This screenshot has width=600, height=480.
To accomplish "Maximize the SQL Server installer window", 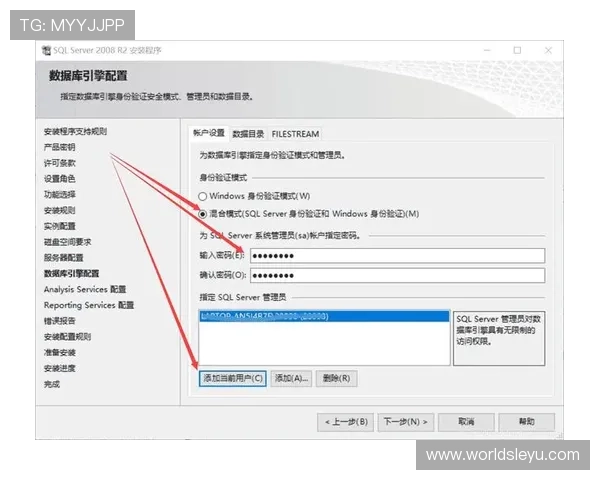I will coord(517,50).
